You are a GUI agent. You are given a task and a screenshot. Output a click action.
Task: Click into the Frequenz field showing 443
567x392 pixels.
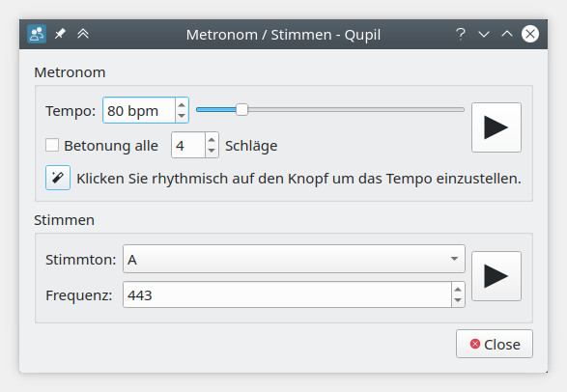click(x=287, y=294)
